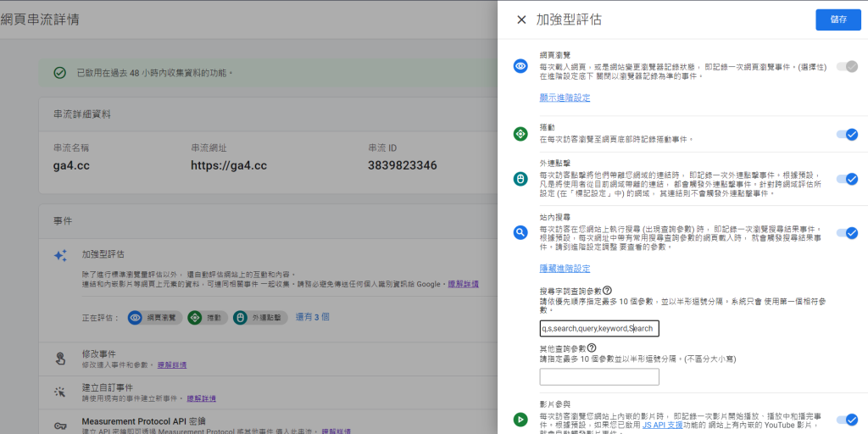Click the 事件 section header
The image size is (868, 434).
point(63,221)
